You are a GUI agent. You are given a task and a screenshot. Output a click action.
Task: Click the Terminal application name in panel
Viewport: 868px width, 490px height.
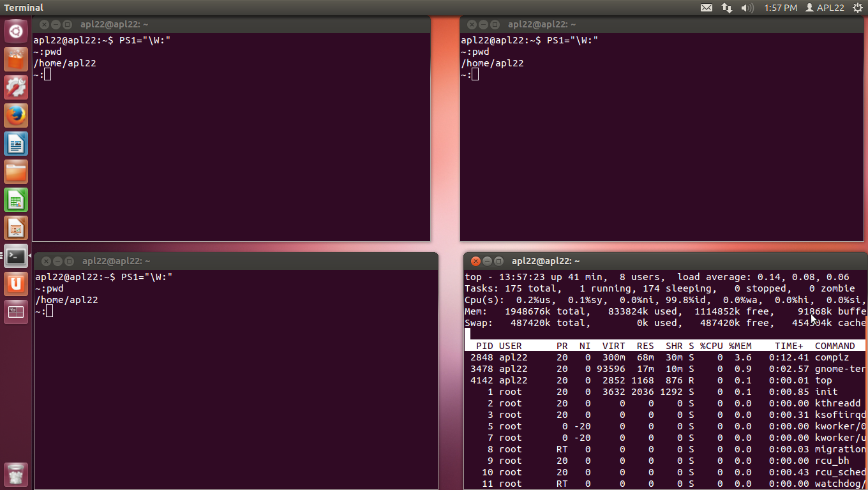click(x=24, y=8)
